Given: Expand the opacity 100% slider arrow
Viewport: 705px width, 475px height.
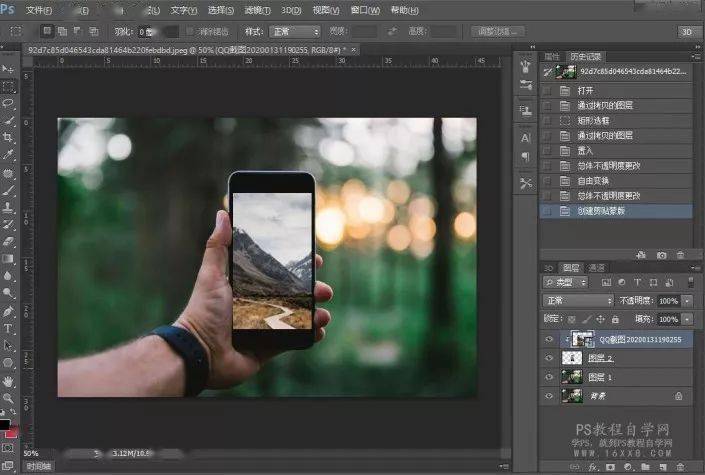Looking at the screenshot, I should pyautogui.click(x=687, y=300).
